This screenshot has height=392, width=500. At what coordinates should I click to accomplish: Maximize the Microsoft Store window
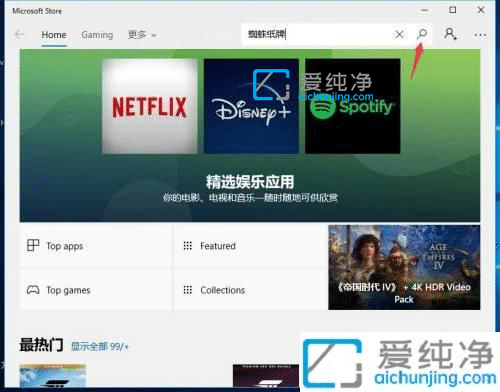[453, 10]
